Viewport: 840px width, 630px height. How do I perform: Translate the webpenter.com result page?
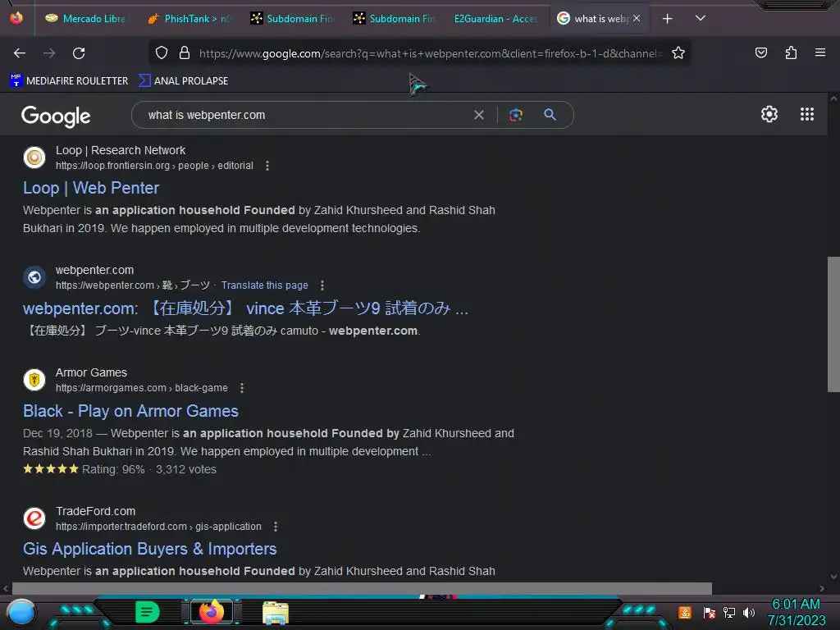click(265, 285)
